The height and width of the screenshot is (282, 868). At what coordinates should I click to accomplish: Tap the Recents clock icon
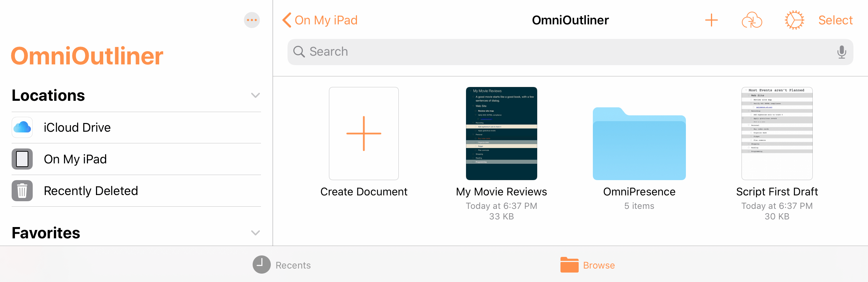(262, 265)
